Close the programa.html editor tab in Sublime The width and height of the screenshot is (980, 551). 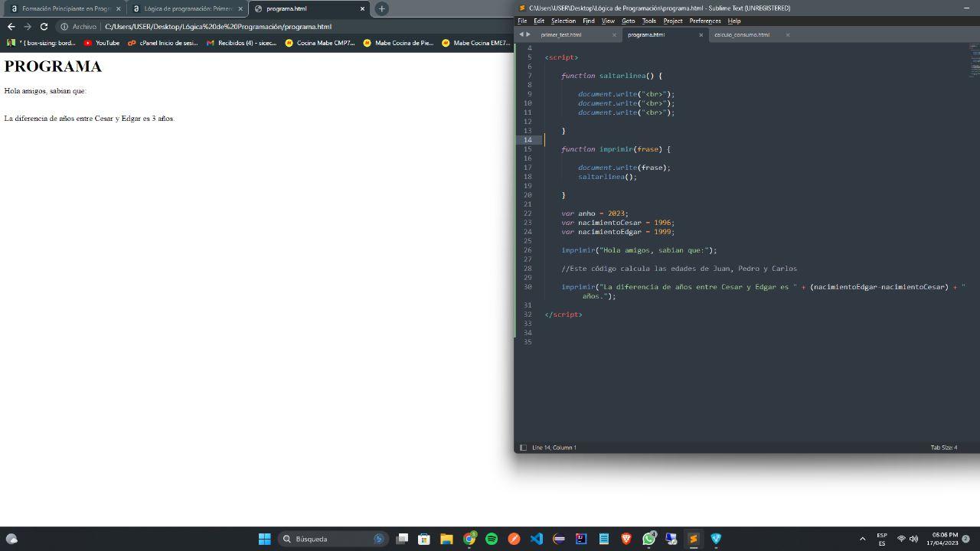(701, 34)
